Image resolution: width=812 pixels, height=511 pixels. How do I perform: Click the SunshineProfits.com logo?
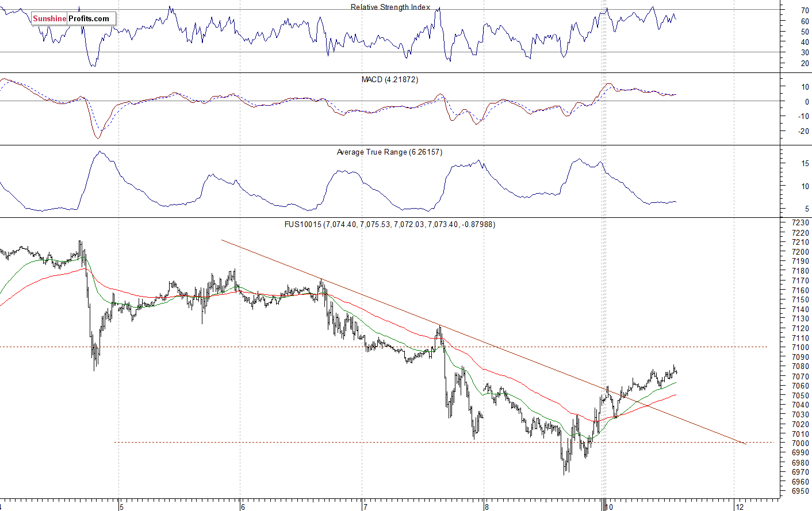point(74,18)
